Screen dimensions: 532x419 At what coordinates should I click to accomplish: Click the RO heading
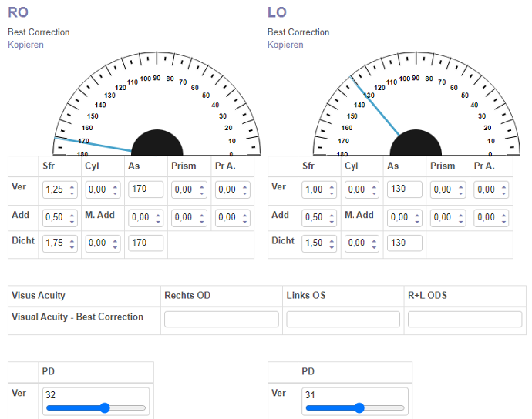point(18,12)
